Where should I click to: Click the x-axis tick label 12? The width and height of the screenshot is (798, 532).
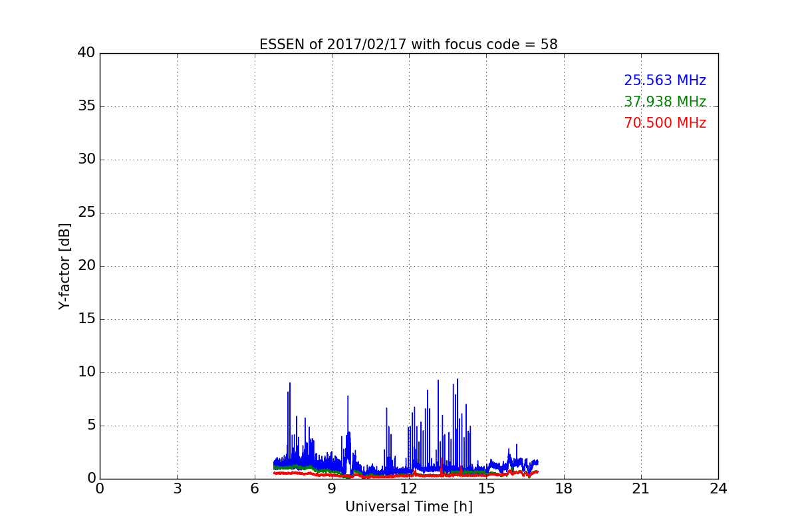tap(409, 489)
